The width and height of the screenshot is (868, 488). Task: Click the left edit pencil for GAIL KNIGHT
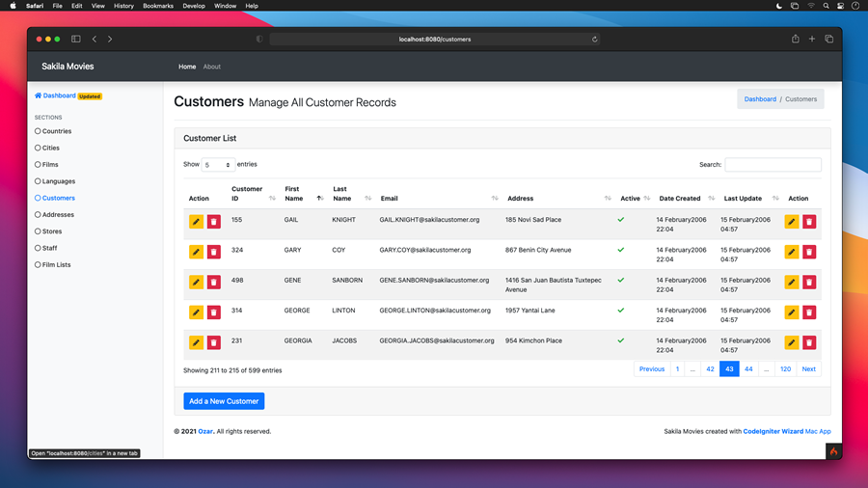click(196, 222)
